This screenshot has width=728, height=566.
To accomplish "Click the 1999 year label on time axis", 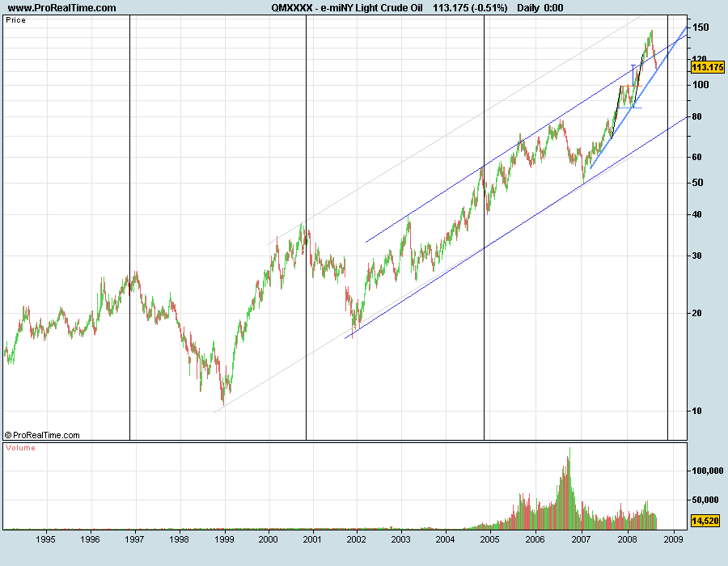I will pyautogui.click(x=224, y=539).
